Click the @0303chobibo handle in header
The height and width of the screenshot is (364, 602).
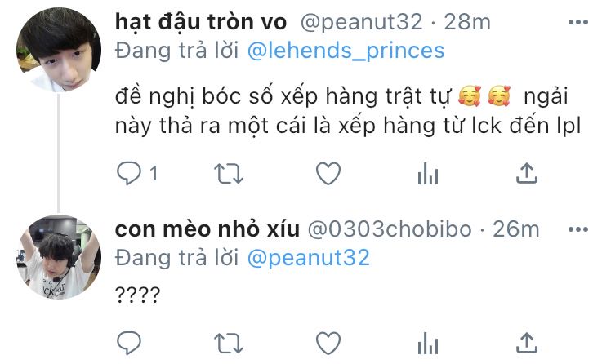[x=390, y=229]
